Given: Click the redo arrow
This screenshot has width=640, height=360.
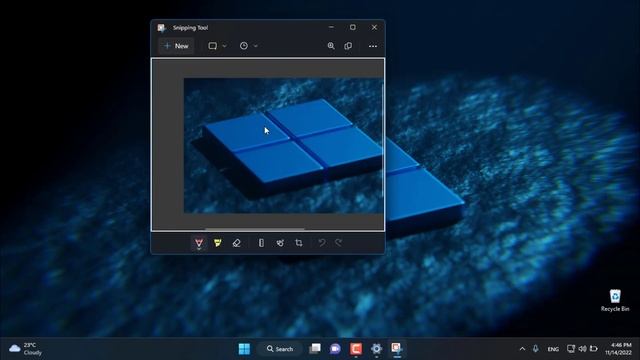Looking at the screenshot, I should (x=338, y=243).
